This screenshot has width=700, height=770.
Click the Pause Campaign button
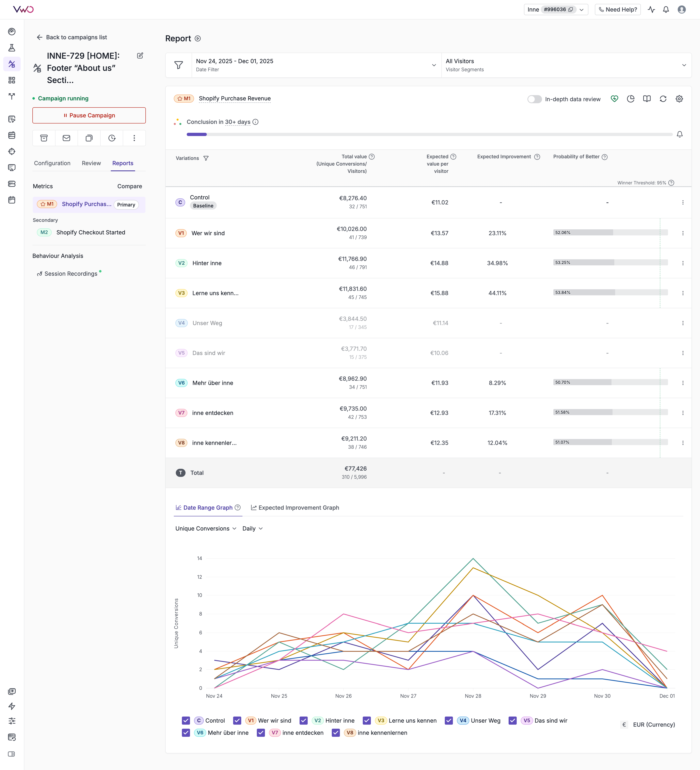click(x=89, y=115)
